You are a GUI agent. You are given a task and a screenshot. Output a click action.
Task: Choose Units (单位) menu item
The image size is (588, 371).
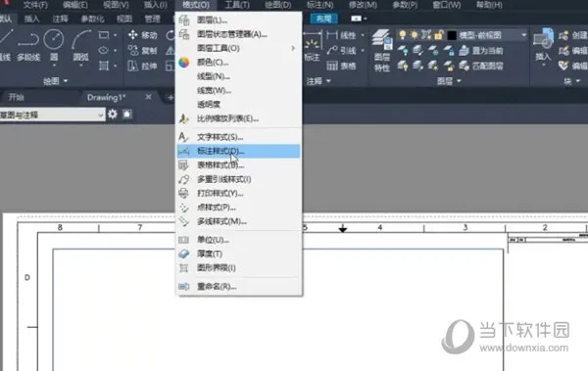(238, 240)
